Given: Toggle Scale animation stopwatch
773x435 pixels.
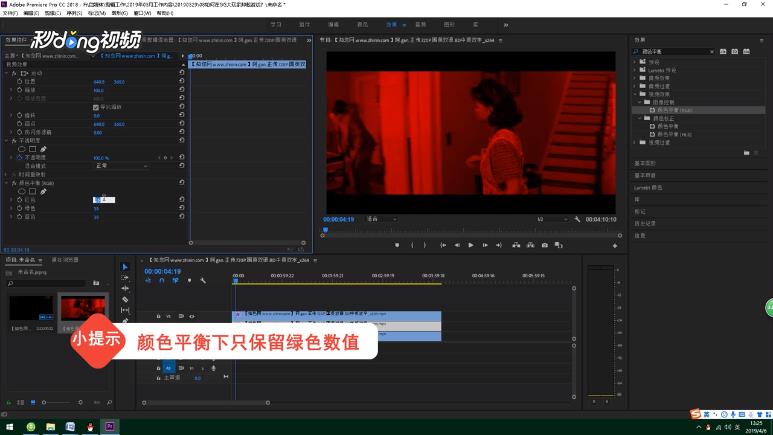Looking at the screenshot, I should (20, 90).
